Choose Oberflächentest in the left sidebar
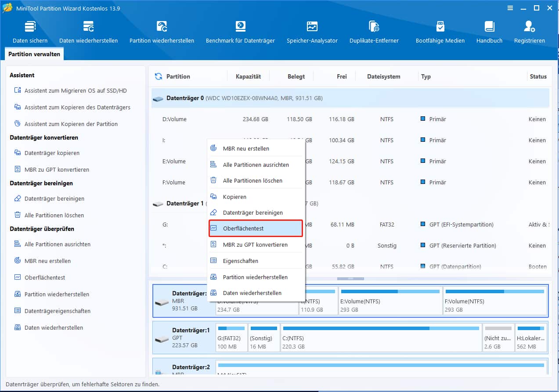Screen dimensions: 559x392 (x=40, y=277)
